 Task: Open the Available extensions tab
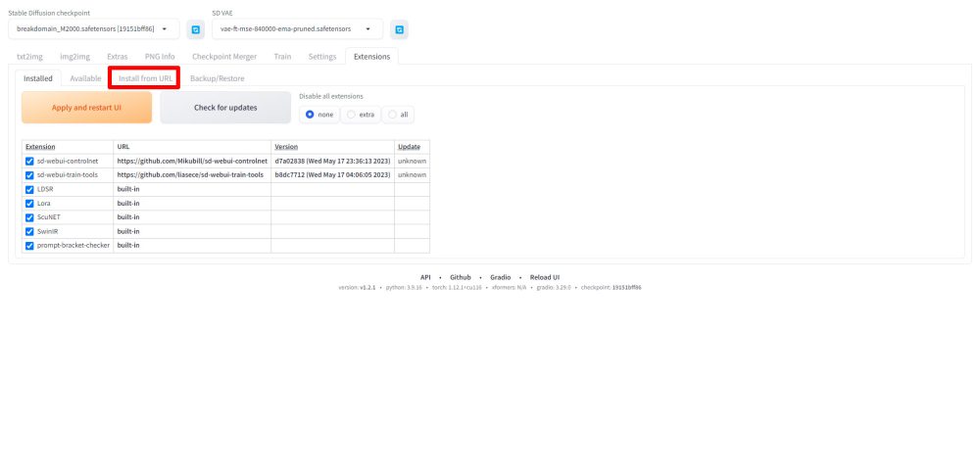click(x=85, y=78)
